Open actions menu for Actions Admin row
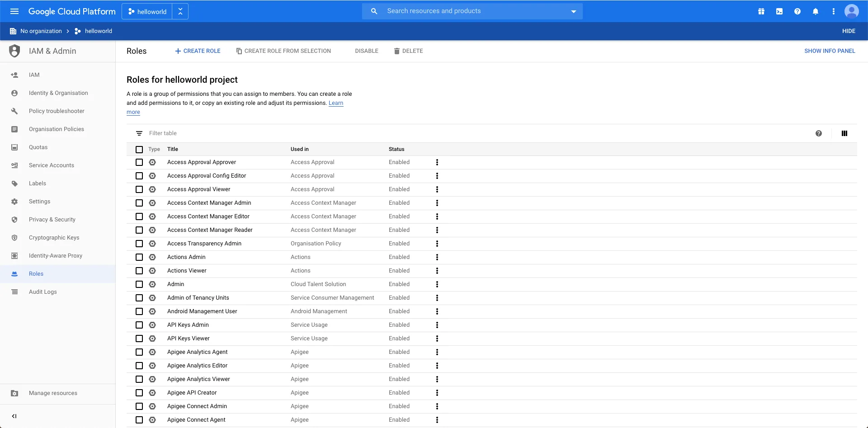 coord(437,257)
